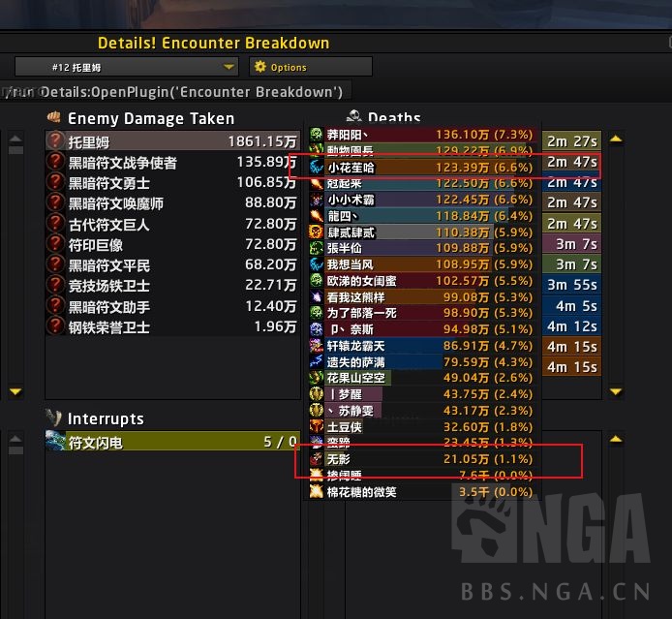Select the 无影 21.05万 row
The height and width of the screenshot is (619, 672).
coord(424,459)
